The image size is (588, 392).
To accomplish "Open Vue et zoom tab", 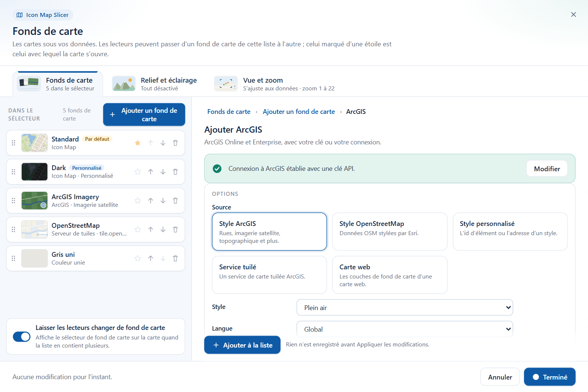I will point(275,84).
